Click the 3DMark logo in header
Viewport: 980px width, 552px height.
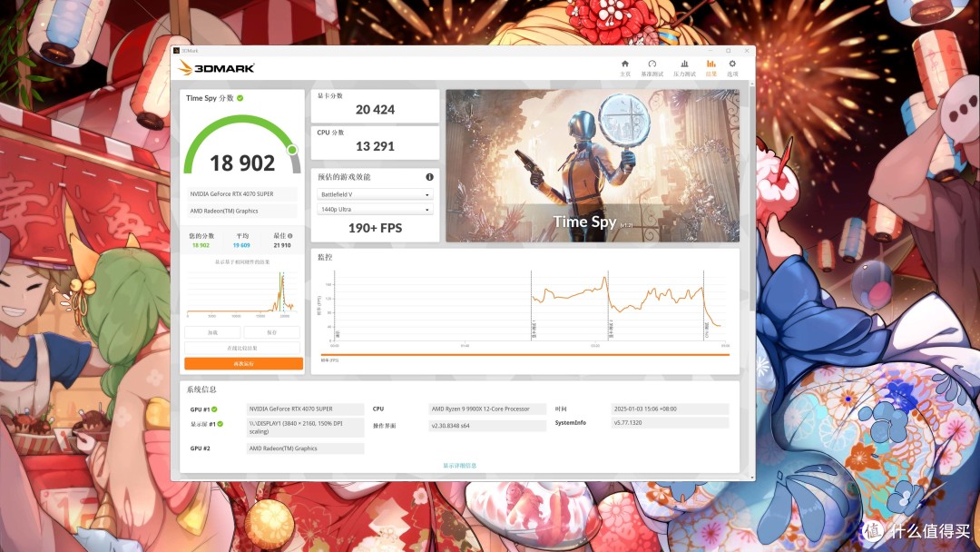pos(216,67)
